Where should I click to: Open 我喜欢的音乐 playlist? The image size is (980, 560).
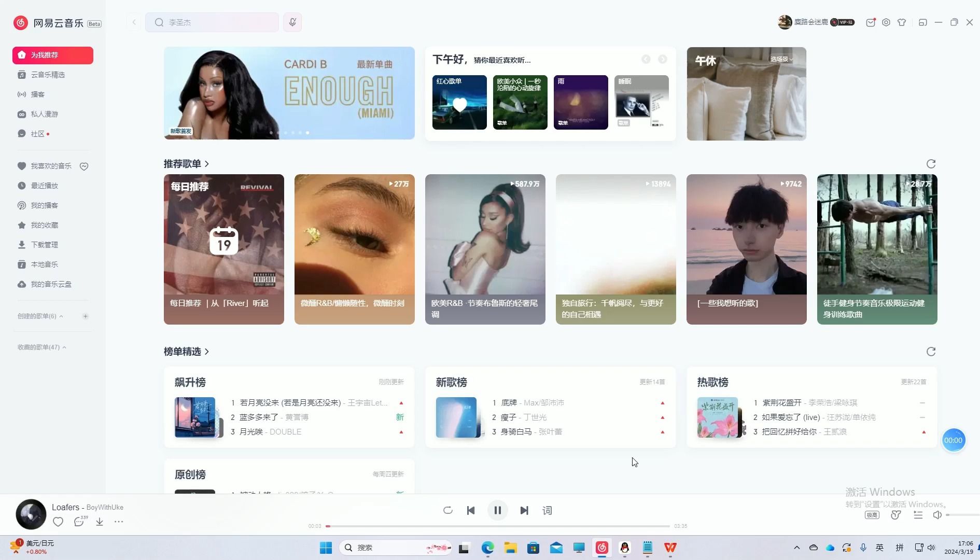tap(51, 166)
